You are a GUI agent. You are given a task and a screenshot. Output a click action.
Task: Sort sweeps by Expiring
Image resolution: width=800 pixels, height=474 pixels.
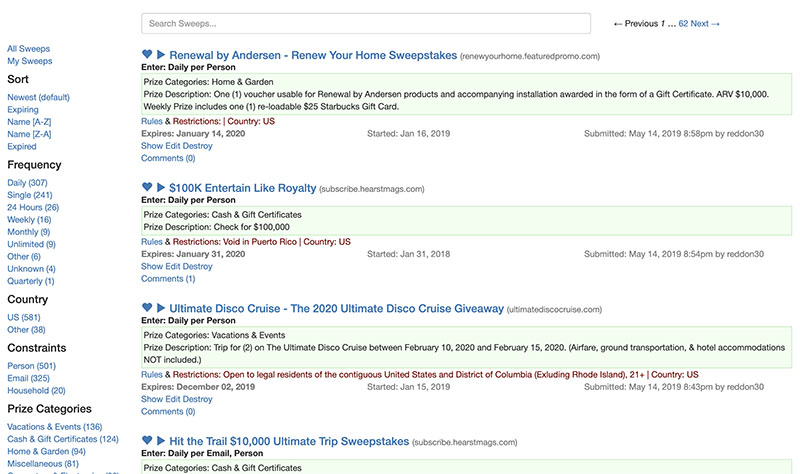tap(23, 110)
